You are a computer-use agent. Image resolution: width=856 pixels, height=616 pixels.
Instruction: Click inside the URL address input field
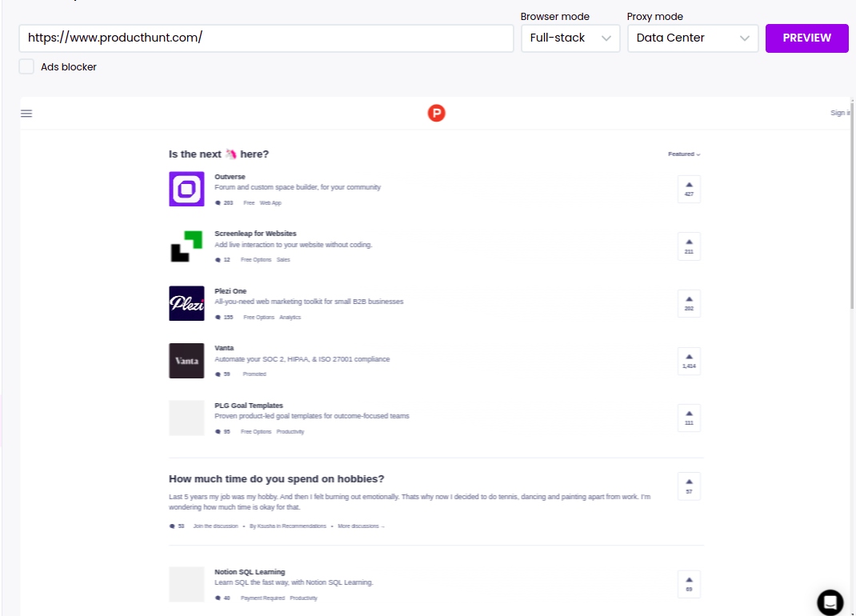(266, 38)
